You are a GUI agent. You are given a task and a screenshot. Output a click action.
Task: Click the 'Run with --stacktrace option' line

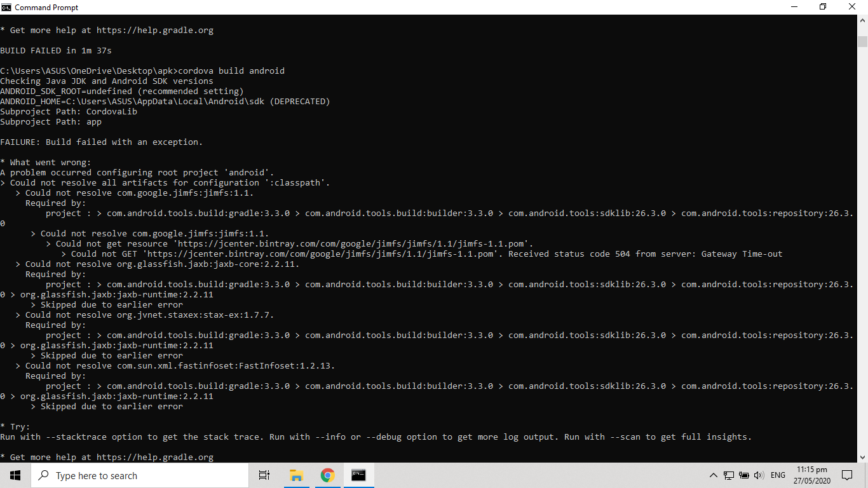click(376, 437)
